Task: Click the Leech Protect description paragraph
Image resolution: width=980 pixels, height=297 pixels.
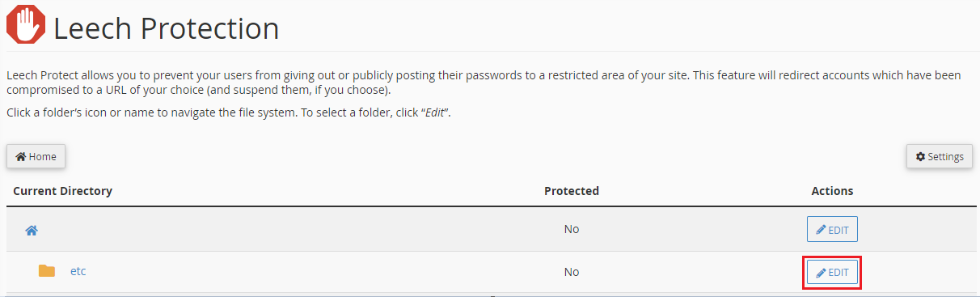Action: [484, 82]
